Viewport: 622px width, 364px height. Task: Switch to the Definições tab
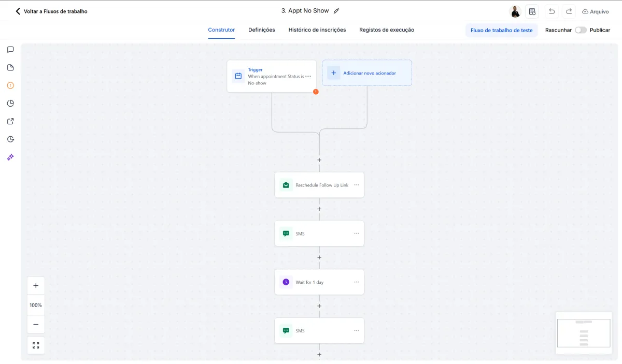click(262, 30)
